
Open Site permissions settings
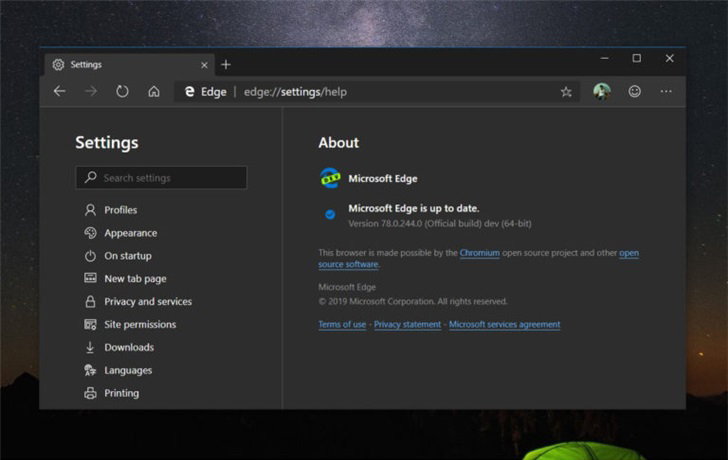pyautogui.click(x=139, y=325)
